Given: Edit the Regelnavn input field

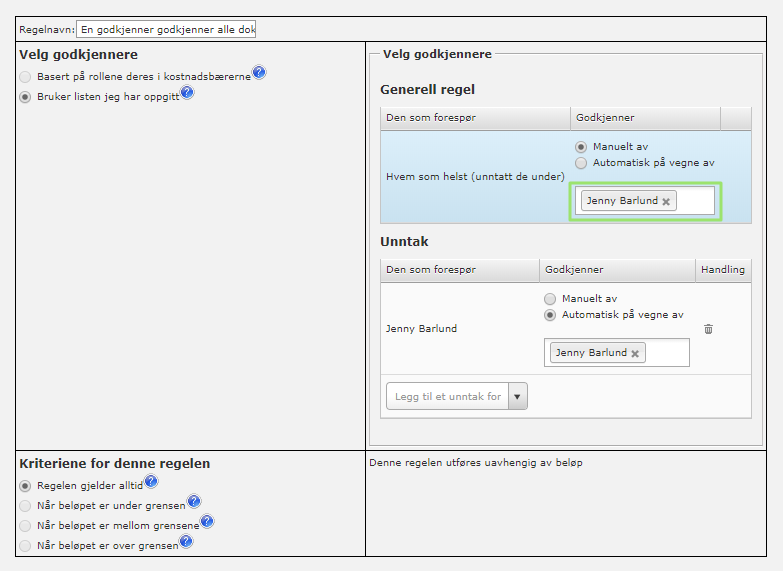Looking at the screenshot, I should [166, 29].
